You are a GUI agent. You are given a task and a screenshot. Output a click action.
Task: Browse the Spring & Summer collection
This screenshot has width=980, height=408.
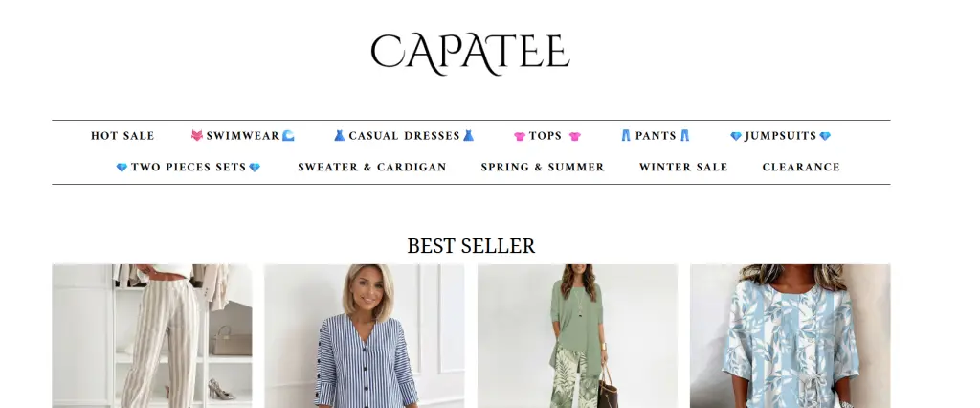pyautogui.click(x=543, y=167)
